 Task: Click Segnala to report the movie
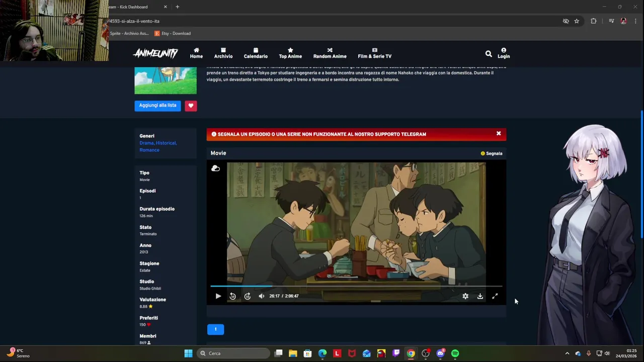point(492,153)
